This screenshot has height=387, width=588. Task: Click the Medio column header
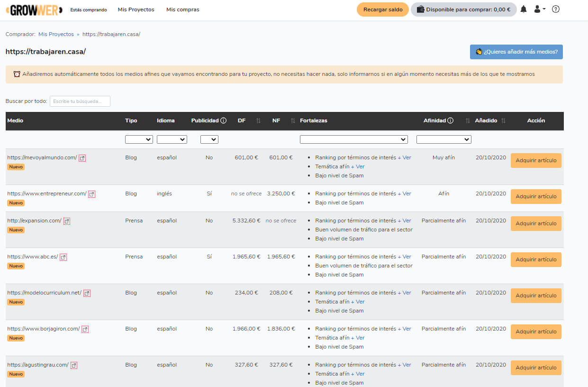pyautogui.click(x=15, y=120)
